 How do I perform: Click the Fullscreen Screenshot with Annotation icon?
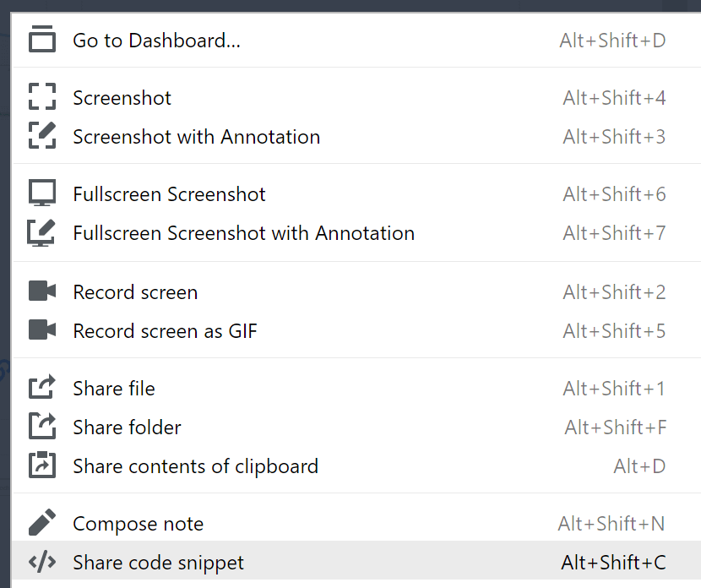(41, 232)
